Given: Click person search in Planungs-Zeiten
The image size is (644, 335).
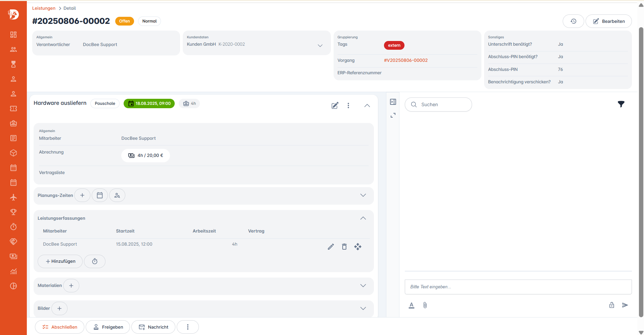Looking at the screenshot, I should (x=117, y=195).
